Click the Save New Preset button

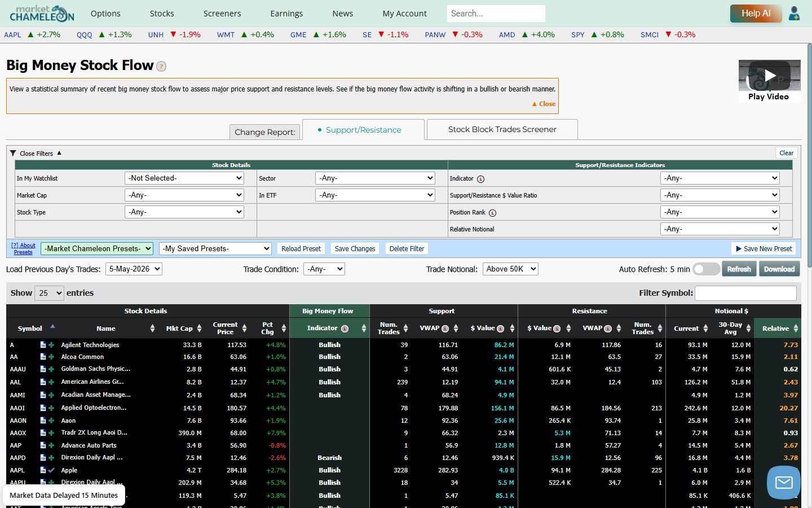[x=764, y=248]
